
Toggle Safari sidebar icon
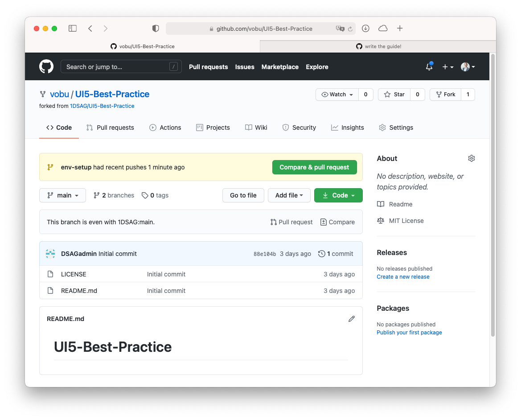tap(73, 29)
